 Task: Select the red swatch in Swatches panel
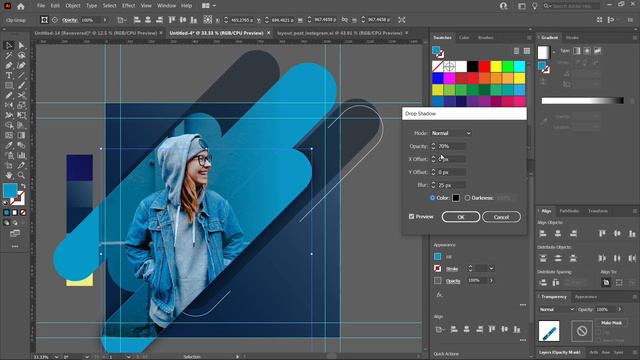[x=484, y=66]
